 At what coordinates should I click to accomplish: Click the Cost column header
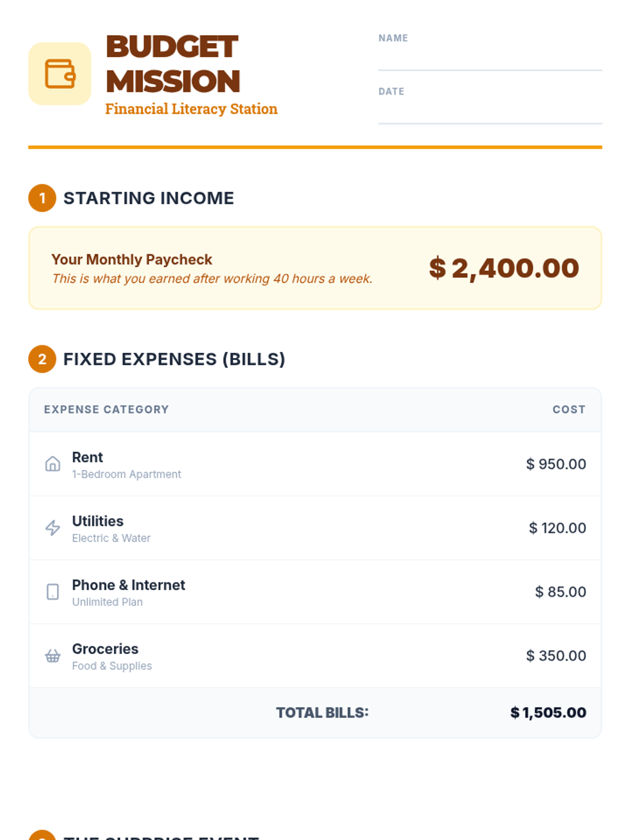pos(569,409)
